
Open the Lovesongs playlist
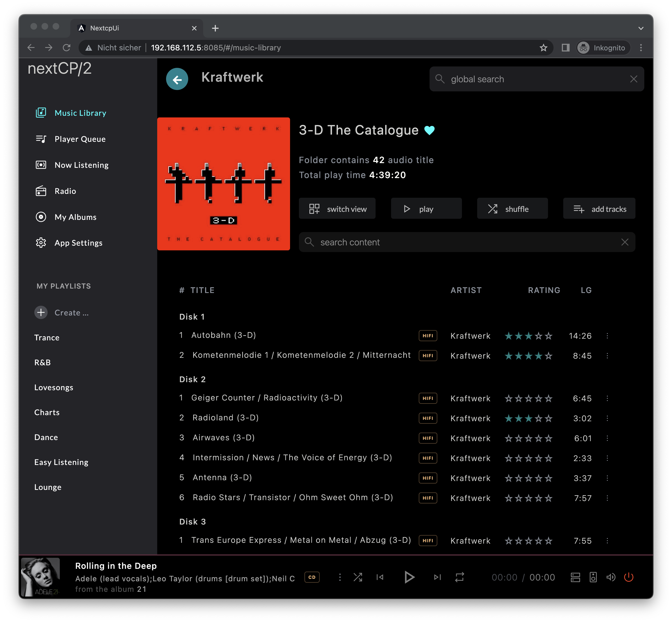pyautogui.click(x=54, y=387)
